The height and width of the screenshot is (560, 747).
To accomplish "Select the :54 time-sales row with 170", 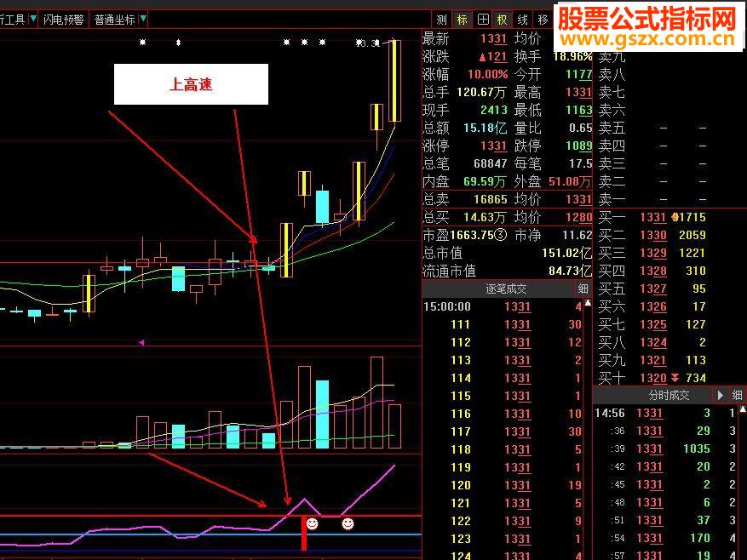I will 666,538.
